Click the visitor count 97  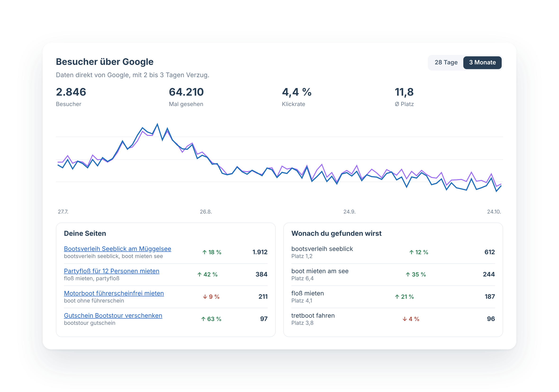click(x=264, y=319)
